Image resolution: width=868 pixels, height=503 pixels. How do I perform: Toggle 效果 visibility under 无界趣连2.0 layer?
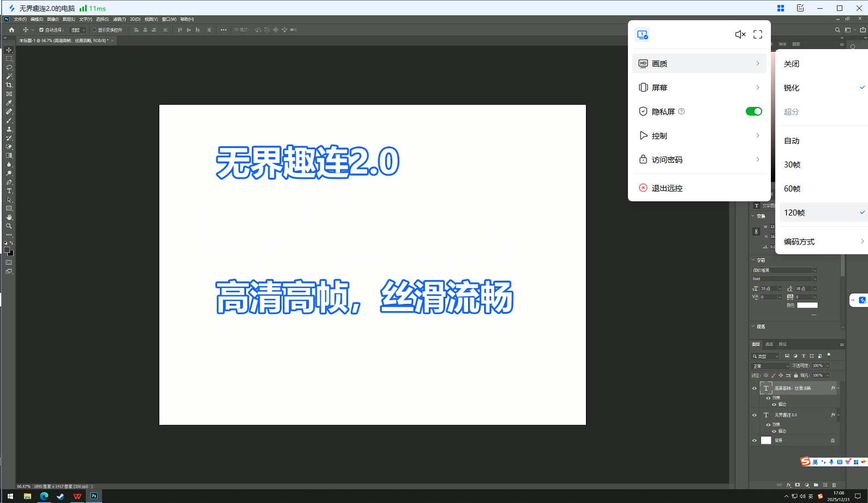pos(768,424)
